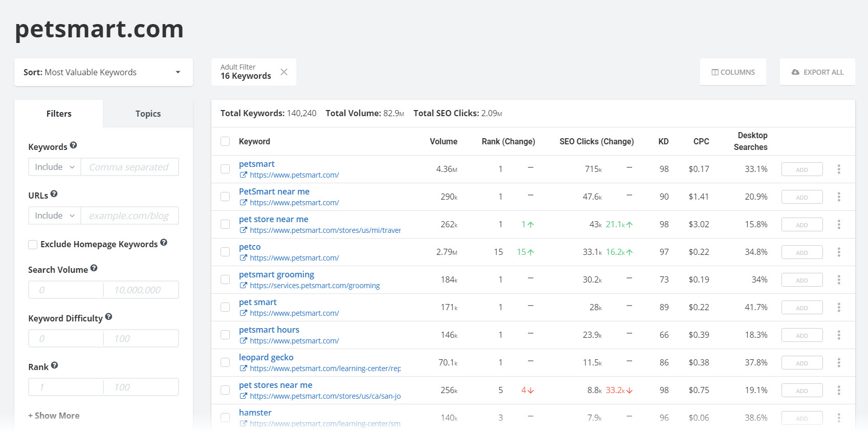
Task: Open the petsmart hours row three-dot menu
Action: [839, 335]
